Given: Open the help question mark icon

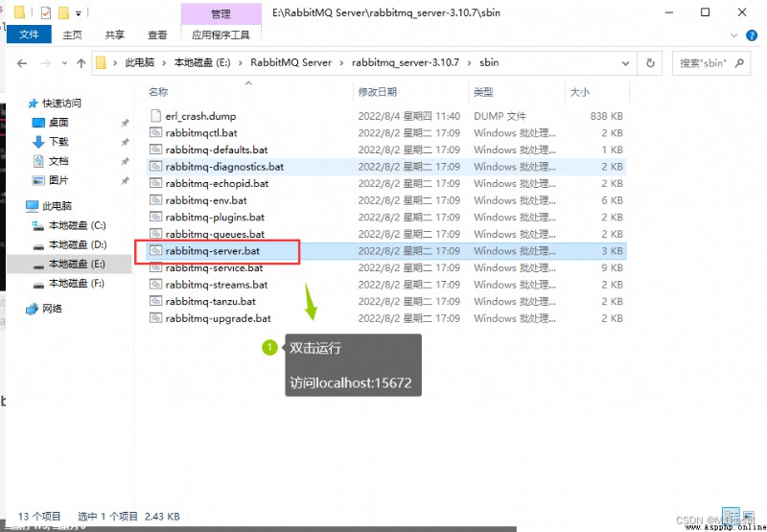Looking at the screenshot, I should (752, 35).
